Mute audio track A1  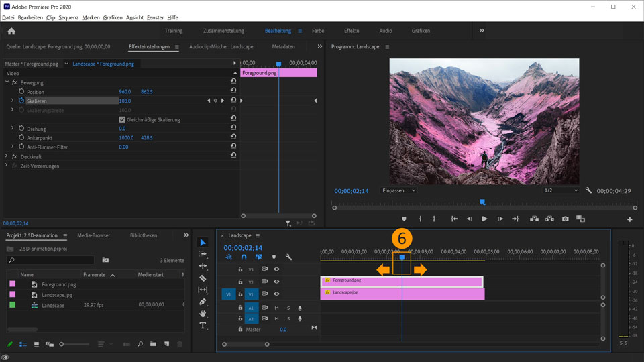276,308
